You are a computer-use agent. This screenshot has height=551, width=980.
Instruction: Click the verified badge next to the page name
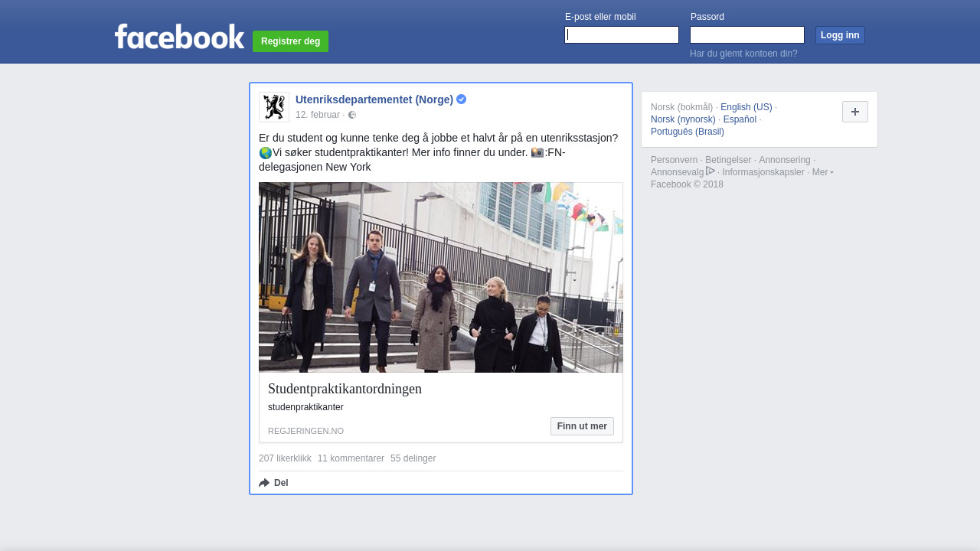[462, 99]
